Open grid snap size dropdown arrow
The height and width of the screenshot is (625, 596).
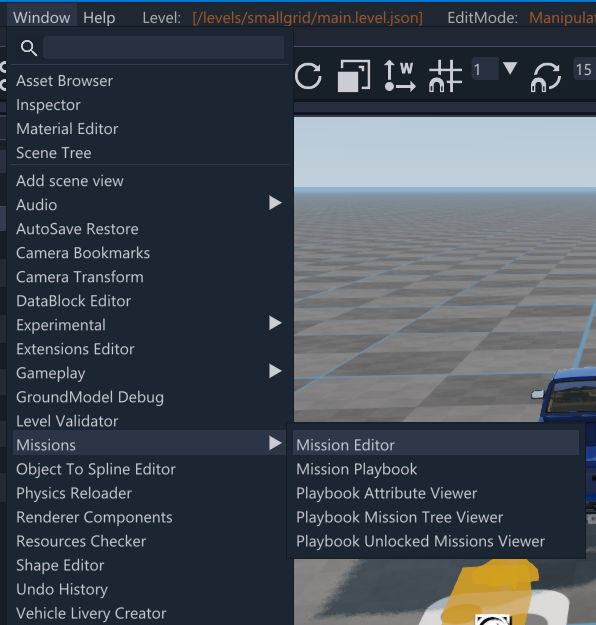pyautogui.click(x=510, y=68)
